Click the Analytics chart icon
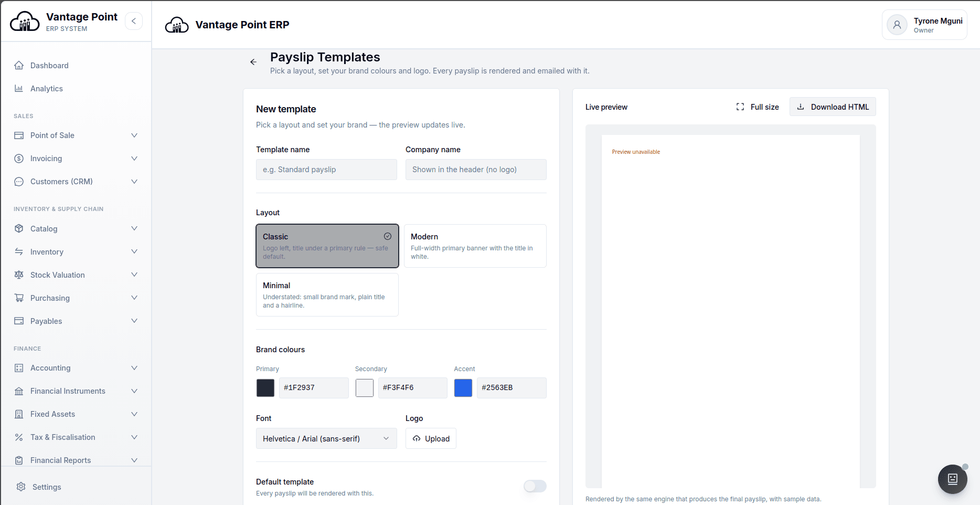Screen dimensions: 980x505 [x=19, y=88]
